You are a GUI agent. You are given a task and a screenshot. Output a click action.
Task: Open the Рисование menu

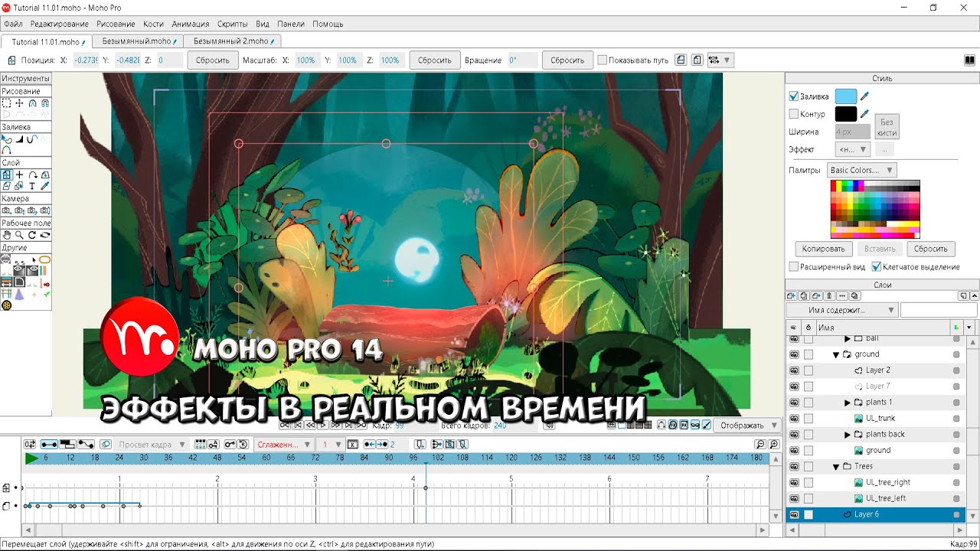(116, 24)
